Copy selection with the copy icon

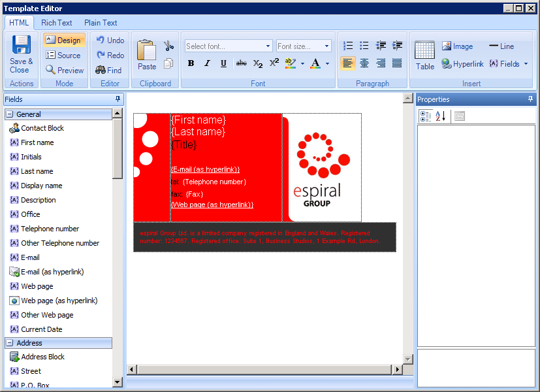(168, 63)
